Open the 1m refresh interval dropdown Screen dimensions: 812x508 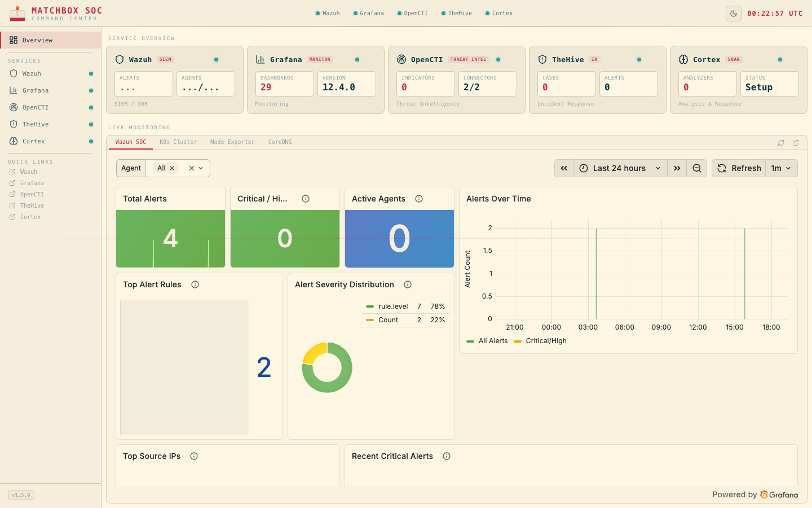pyautogui.click(x=781, y=168)
